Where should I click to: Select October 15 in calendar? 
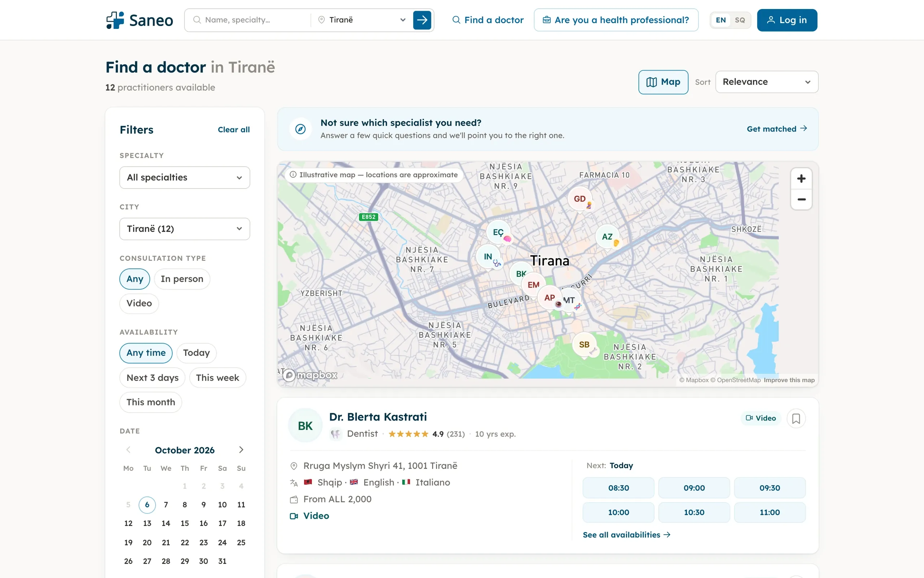[184, 523]
